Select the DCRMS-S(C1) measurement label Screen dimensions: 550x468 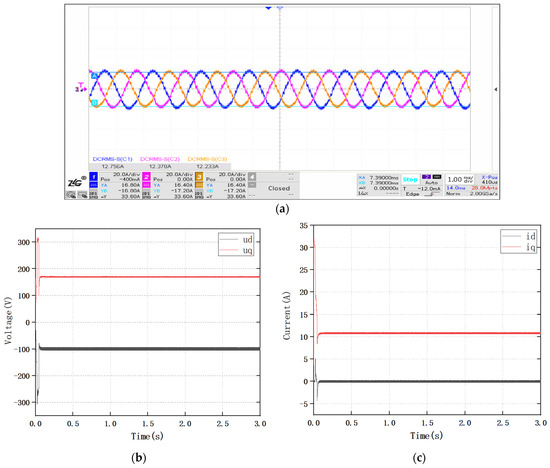point(113,159)
